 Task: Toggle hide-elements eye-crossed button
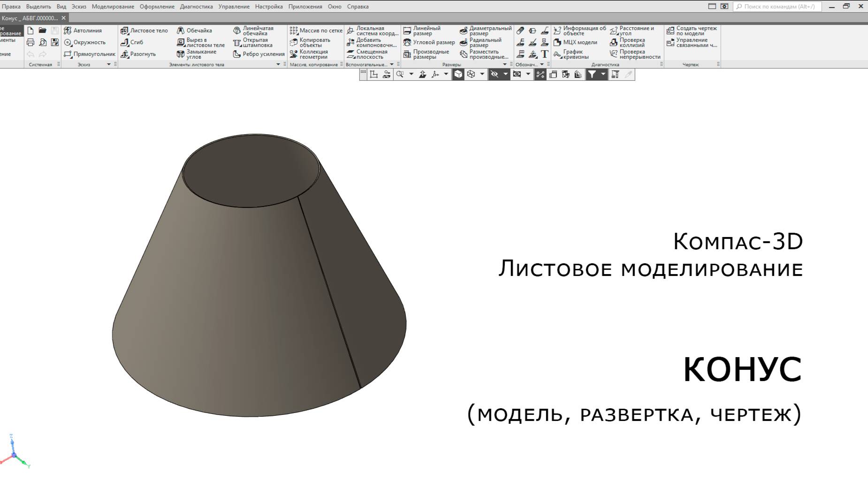(494, 74)
